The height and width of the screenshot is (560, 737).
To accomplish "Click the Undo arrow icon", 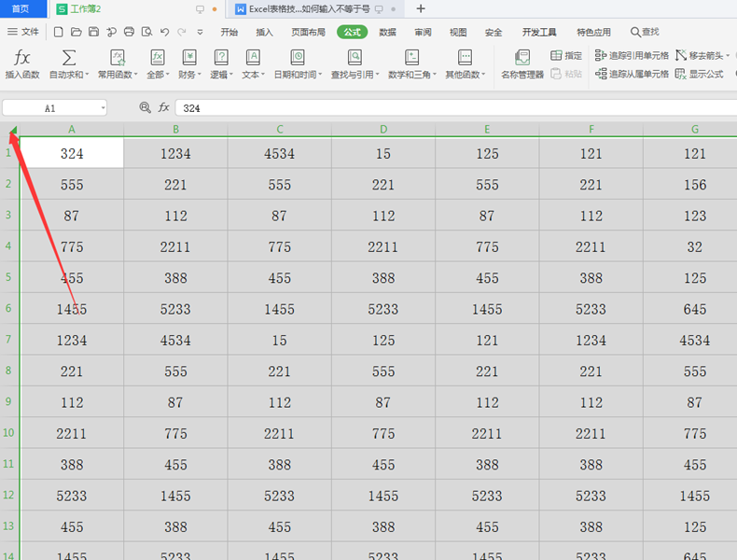I will tap(164, 32).
